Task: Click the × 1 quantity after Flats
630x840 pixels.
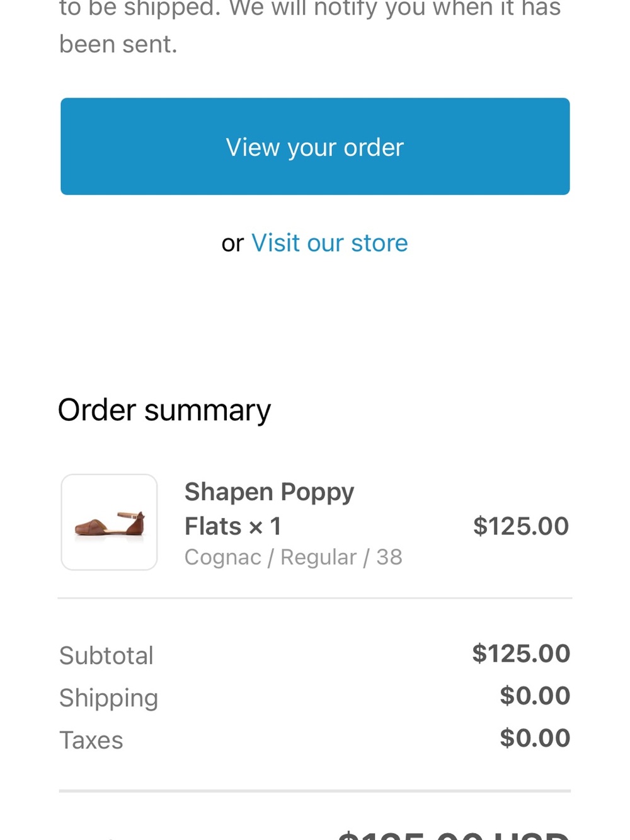Action: [265, 527]
